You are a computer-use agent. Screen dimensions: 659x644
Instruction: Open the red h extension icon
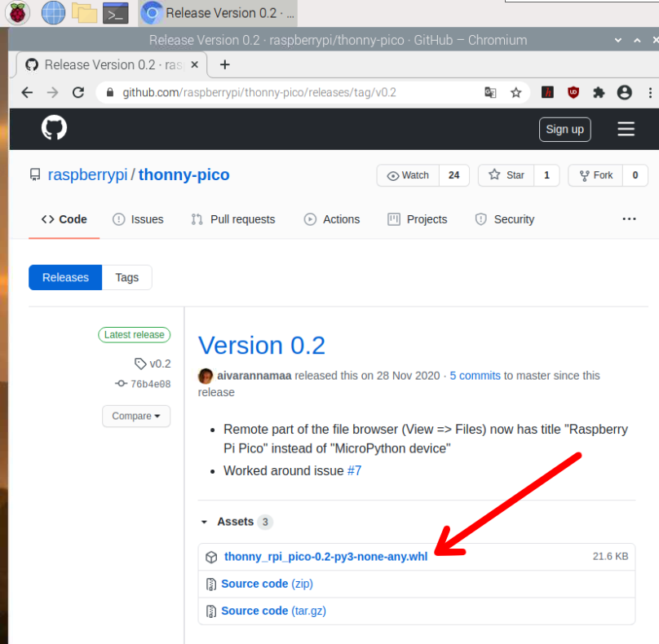click(547, 92)
